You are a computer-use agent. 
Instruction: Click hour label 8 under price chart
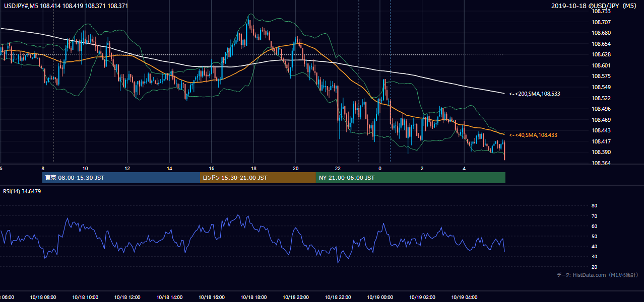click(x=43, y=169)
